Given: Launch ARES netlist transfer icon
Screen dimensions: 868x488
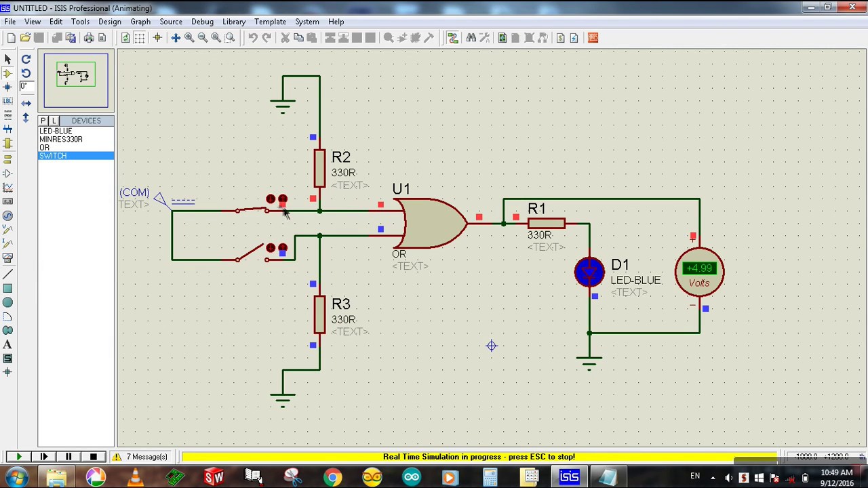Looking at the screenshot, I should 593,38.
